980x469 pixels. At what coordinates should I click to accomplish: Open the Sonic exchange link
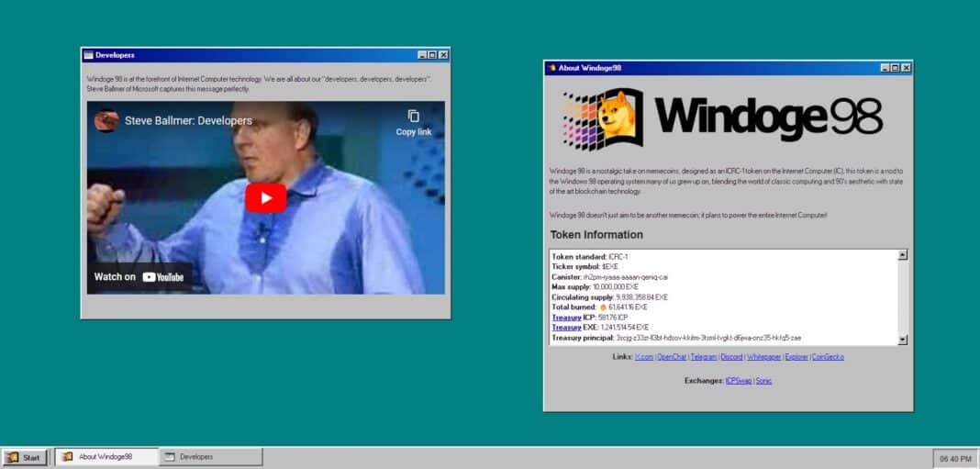763,381
